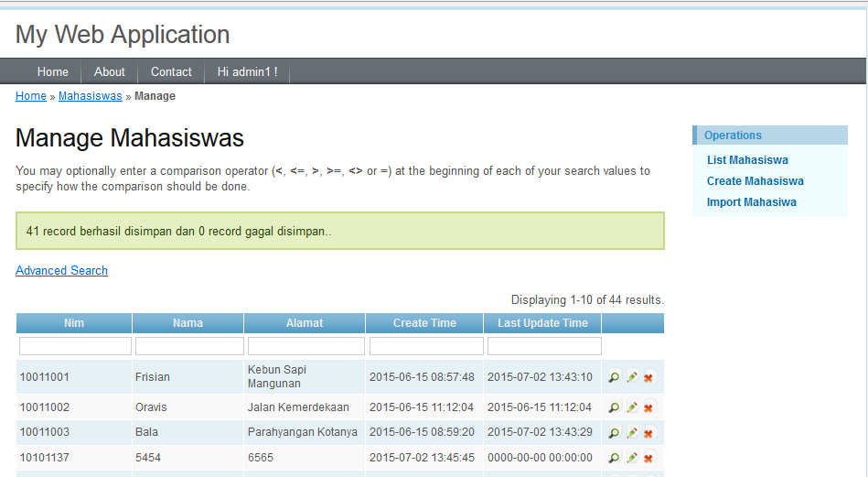Edit Oravis record pencil icon

(632, 407)
